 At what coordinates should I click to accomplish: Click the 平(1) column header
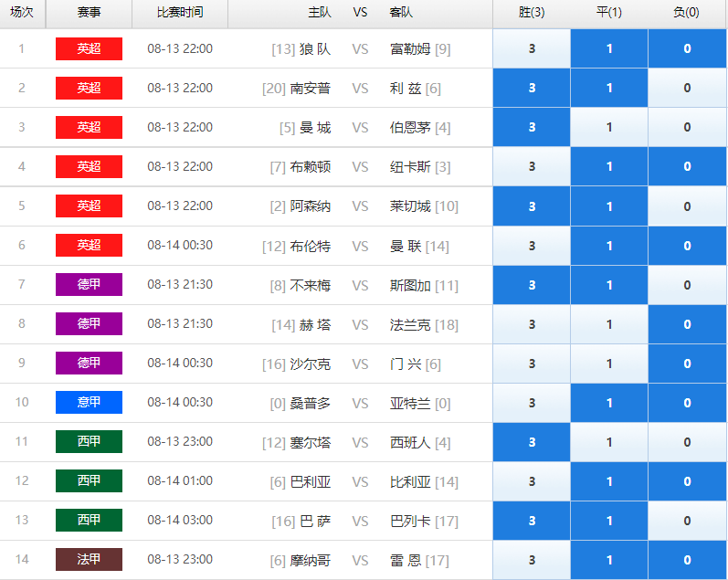pyautogui.click(x=609, y=13)
